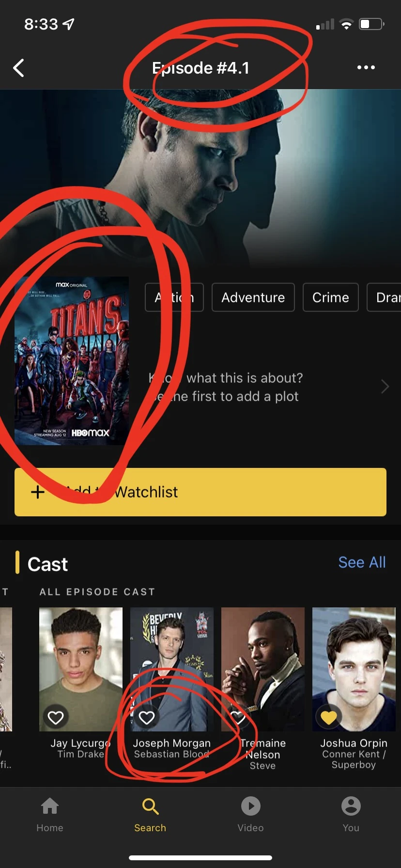401x868 pixels.
Task: Toggle heart on Joseph Morgan photo
Action: (147, 717)
